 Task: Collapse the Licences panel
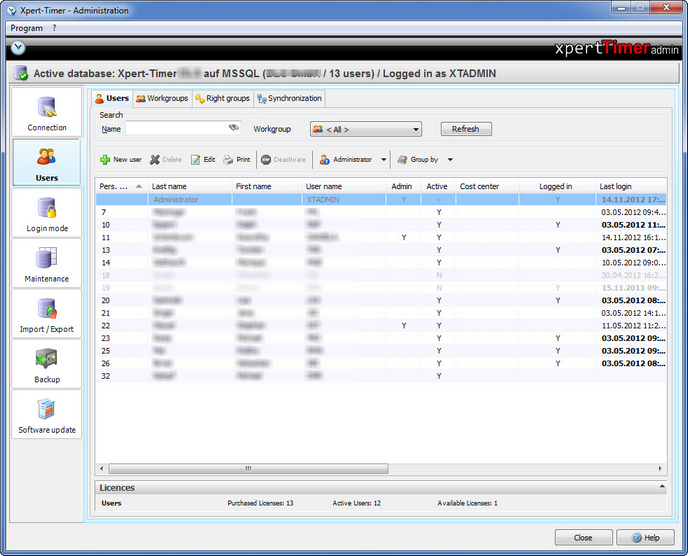point(662,487)
